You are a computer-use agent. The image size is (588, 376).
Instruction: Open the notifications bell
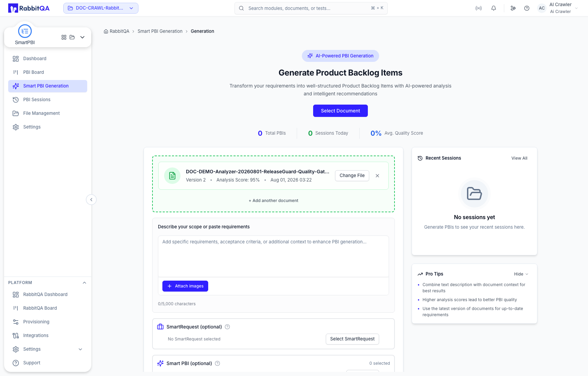(494, 8)
